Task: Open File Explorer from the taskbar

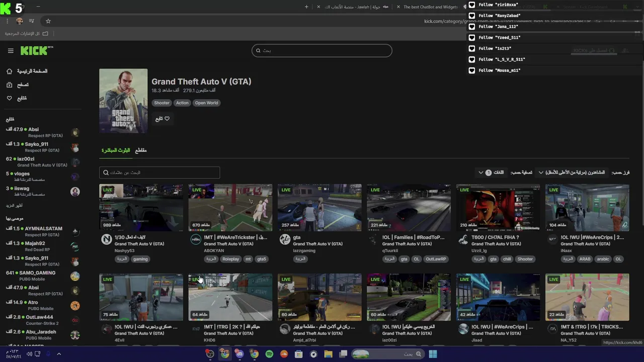Action: click(x=329, y=354)
